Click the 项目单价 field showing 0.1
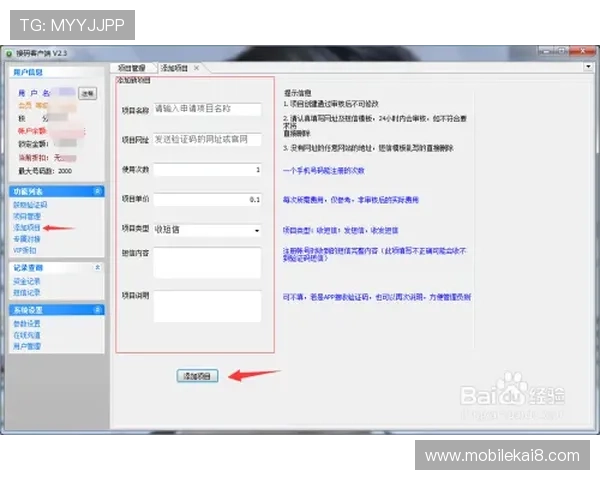 tap(207, 199)
